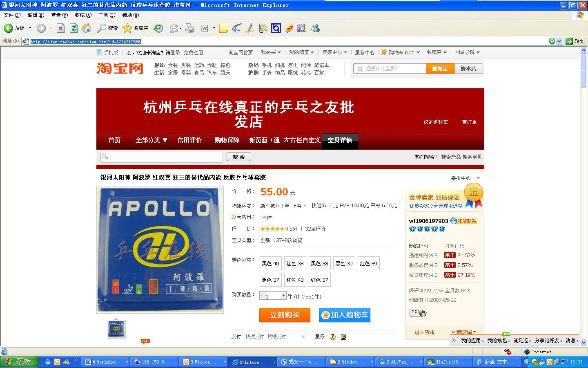Viewport: 588px width, 368px height.
Task: Click the books with magnifier icon
Action: click(x=302, y=28)
